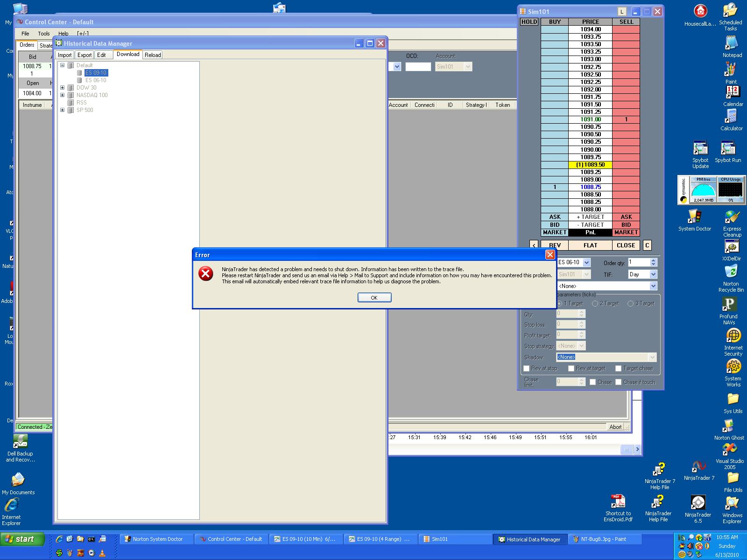Select the System Doctor desktop icon
Image resolution: width=747 pixels, height=560 pixels.
coord(695,220)
